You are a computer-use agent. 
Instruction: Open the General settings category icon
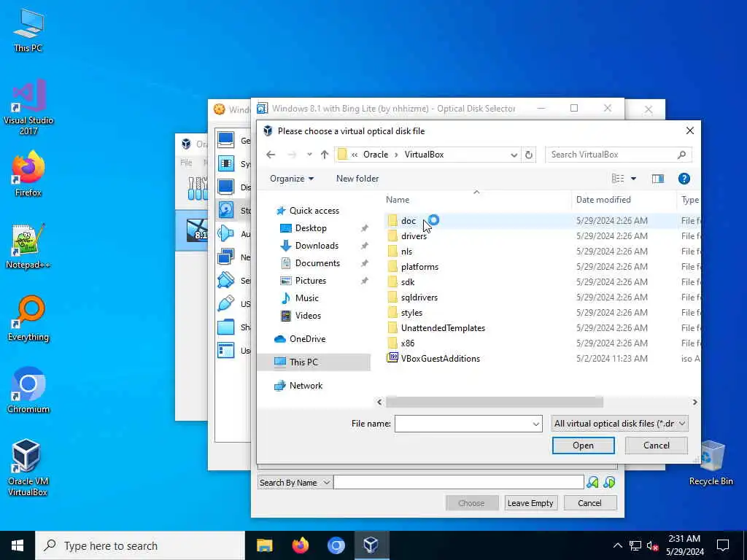pyautogui.click(x=226, y=140)
